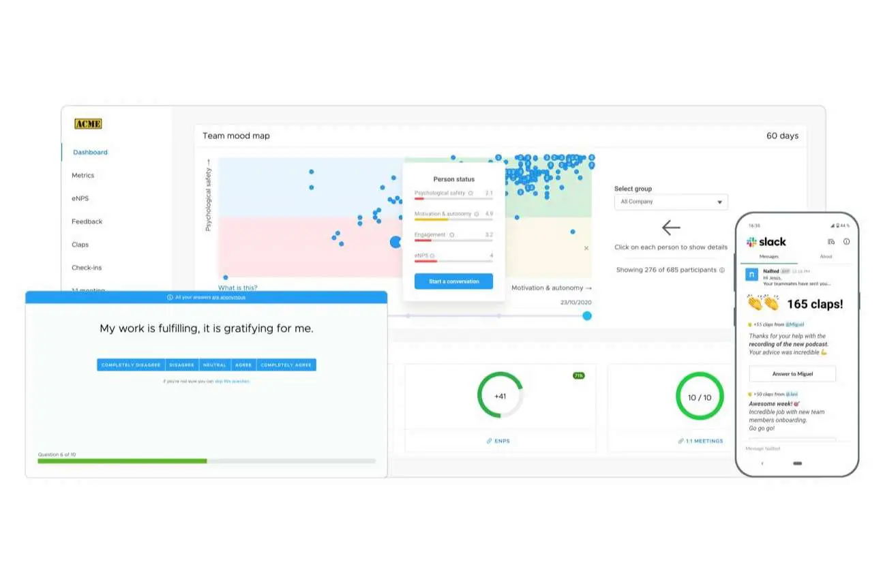Switch to the About tab in Slack
883x588 pixels.
pos(825,257)
